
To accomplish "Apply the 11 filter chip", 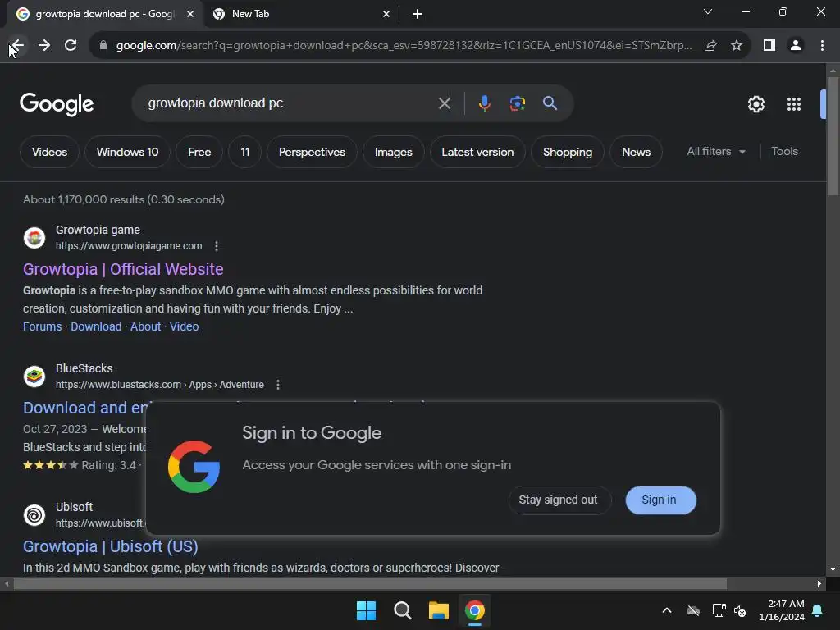I will pyautogui.click(x=244, y=152).
